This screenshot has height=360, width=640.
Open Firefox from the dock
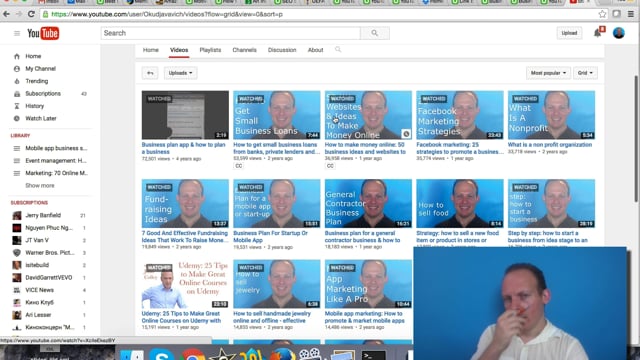point(282,354)
